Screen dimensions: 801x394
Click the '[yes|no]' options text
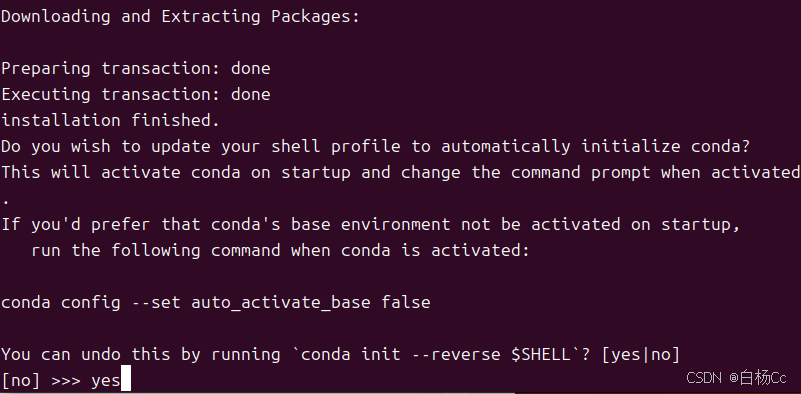pyautogui.click(x=641, y=355)
